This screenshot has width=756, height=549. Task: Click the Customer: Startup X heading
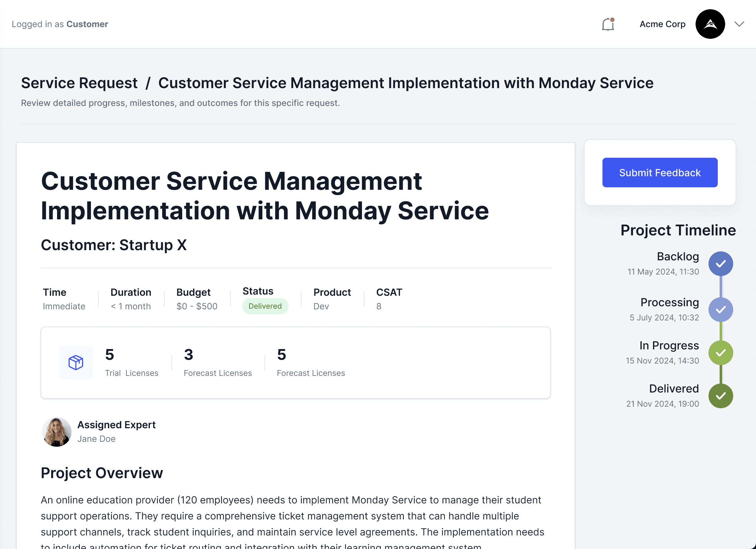pyautogui.click(x=114, y=245)
